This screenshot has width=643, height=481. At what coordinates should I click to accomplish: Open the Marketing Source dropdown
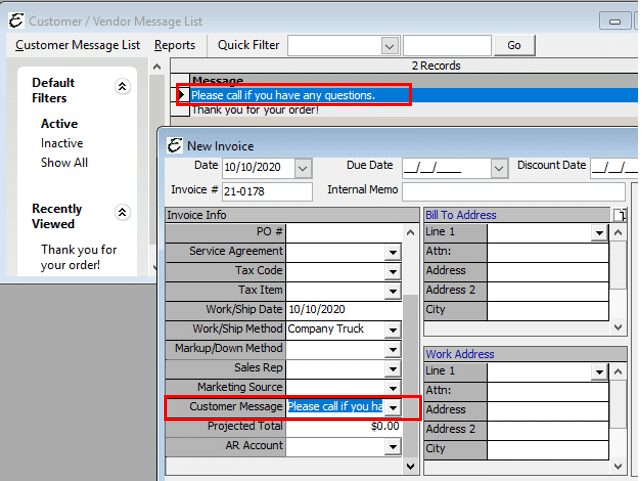(393, 388)
